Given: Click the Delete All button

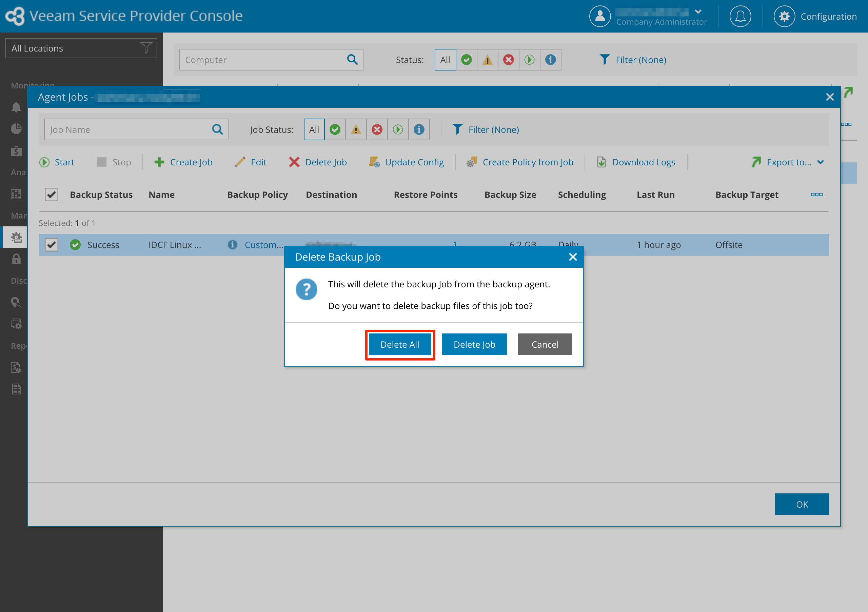Looking at the screenshot, I should pyautogui.click(x=400, y=345).
